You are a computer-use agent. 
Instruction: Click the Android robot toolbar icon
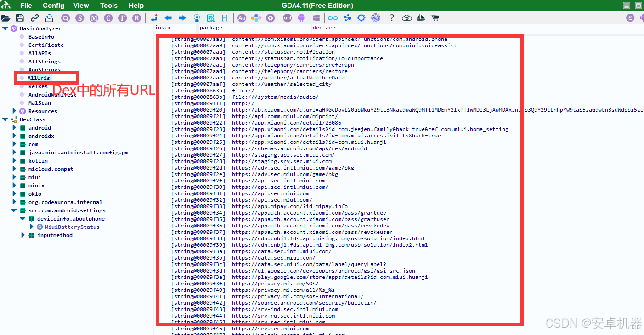[x=301, y=18]
